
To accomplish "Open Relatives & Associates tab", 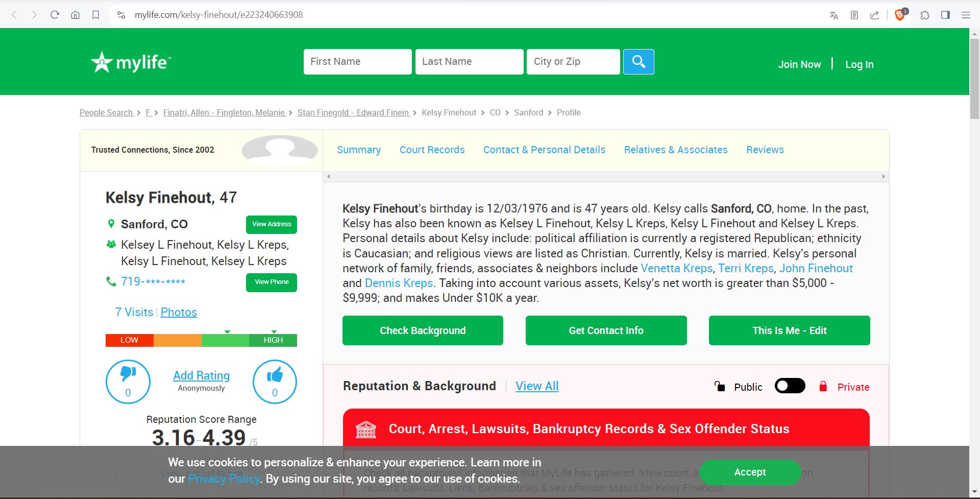I will point(676,150).
